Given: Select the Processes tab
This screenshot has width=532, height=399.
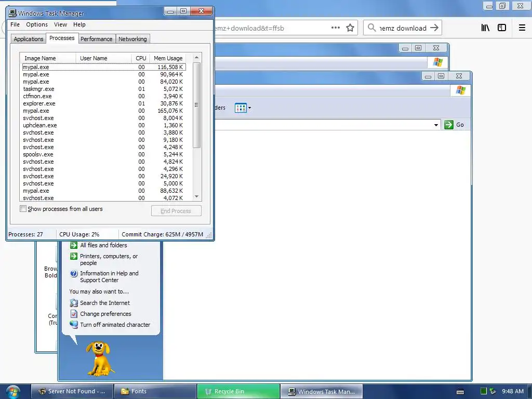Looking at the screenshot, I should (x=62, y=38).
